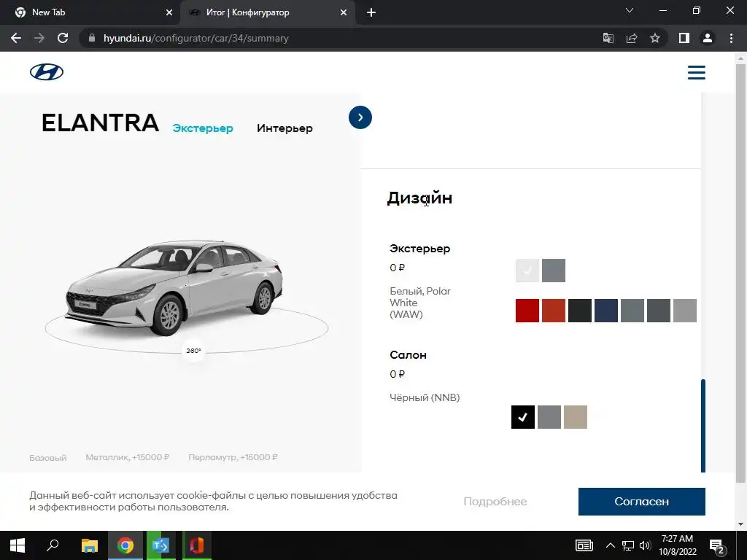View site info via the lock icon
Viewport: 747px width, 560px height.
92,38
